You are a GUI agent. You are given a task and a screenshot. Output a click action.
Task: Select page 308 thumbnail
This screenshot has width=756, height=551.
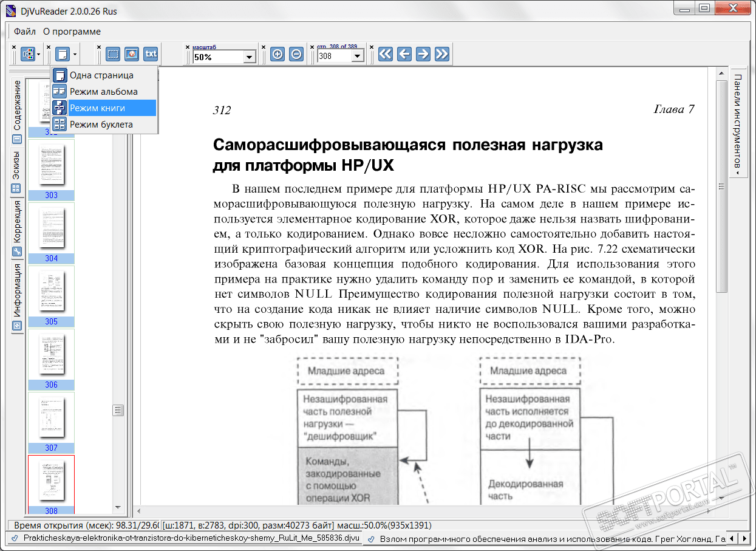click(x=51, y=485)
